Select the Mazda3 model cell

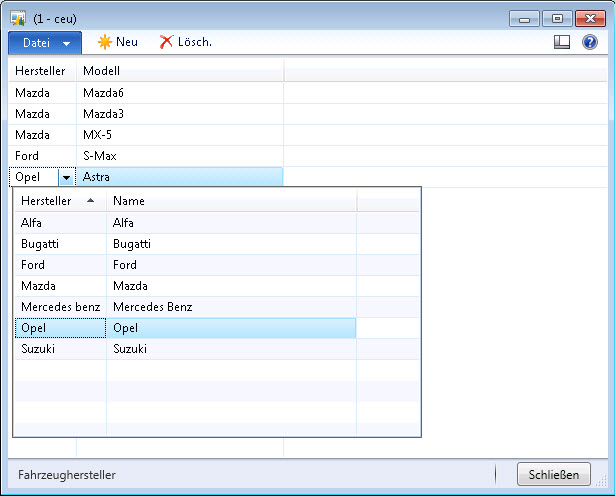point(180,114)
